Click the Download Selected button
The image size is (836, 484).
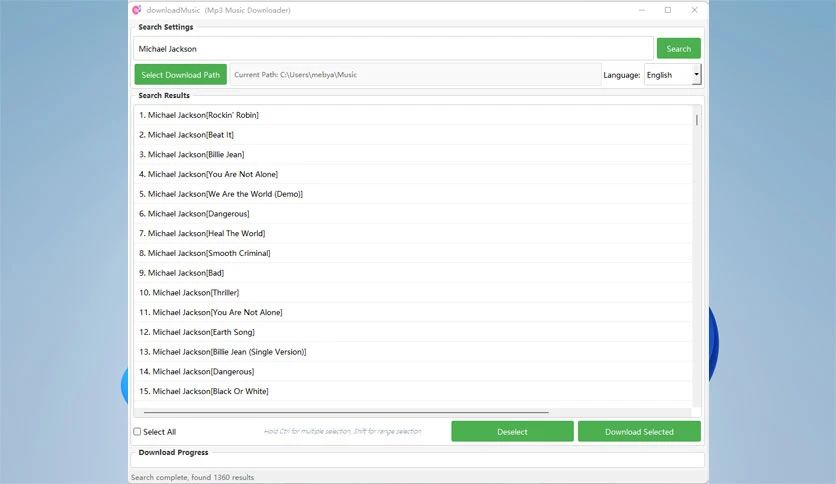click(639, 431)
